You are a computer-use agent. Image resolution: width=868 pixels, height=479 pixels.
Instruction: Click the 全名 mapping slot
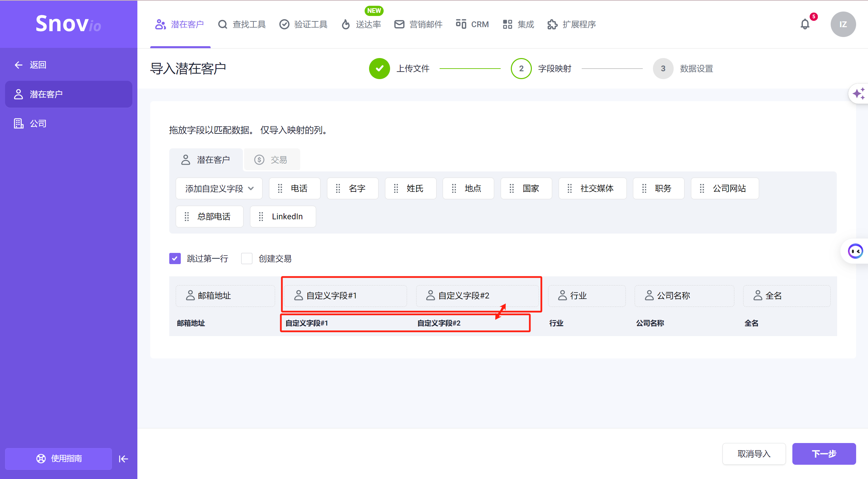[787, 296]
